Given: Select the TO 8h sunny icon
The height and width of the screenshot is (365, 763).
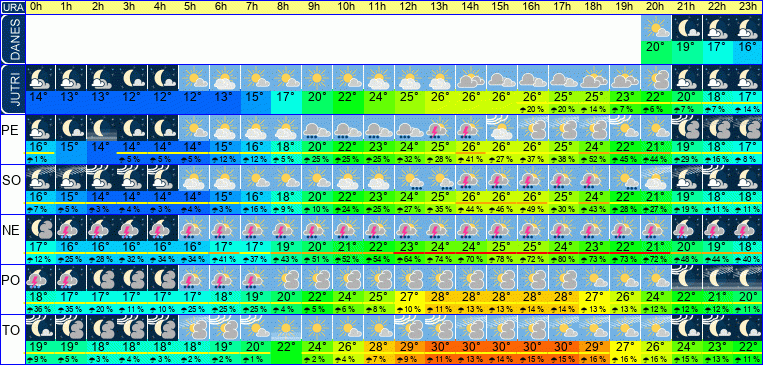Looking at the screenshot, I should [286, 328].
